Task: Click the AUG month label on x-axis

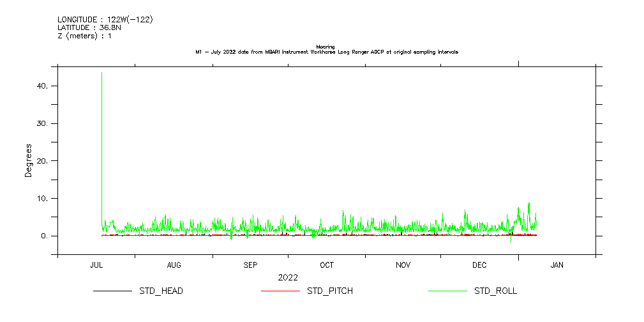Action: pos(174,265)
